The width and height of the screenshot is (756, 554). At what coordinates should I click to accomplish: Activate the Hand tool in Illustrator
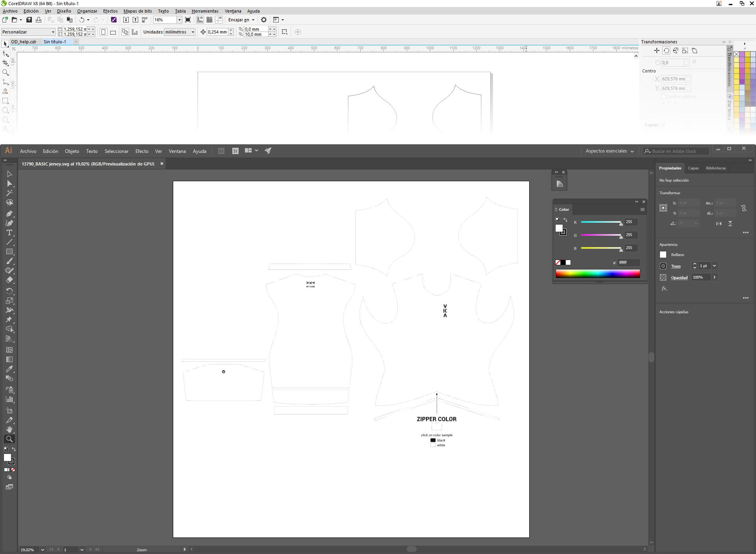9,429
